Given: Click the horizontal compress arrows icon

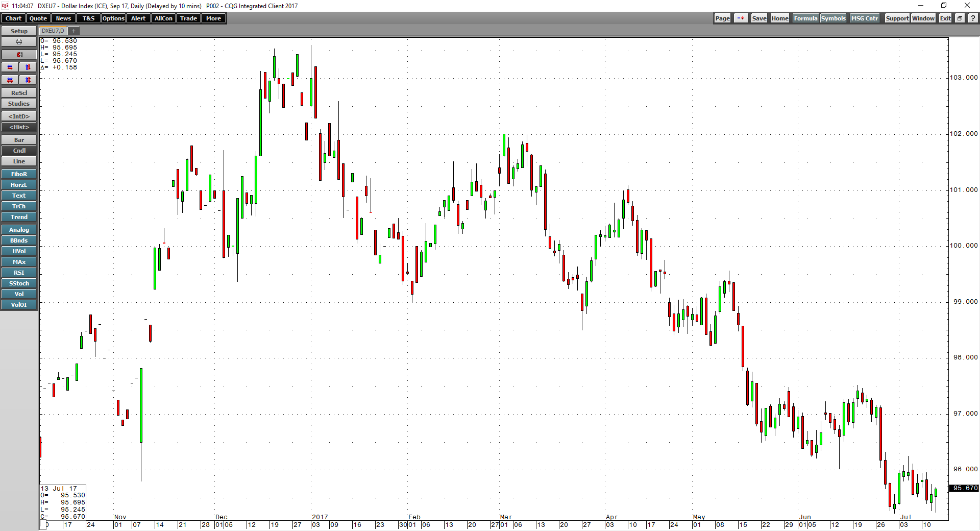Looking at the screenshot, I should pos(10,80).
